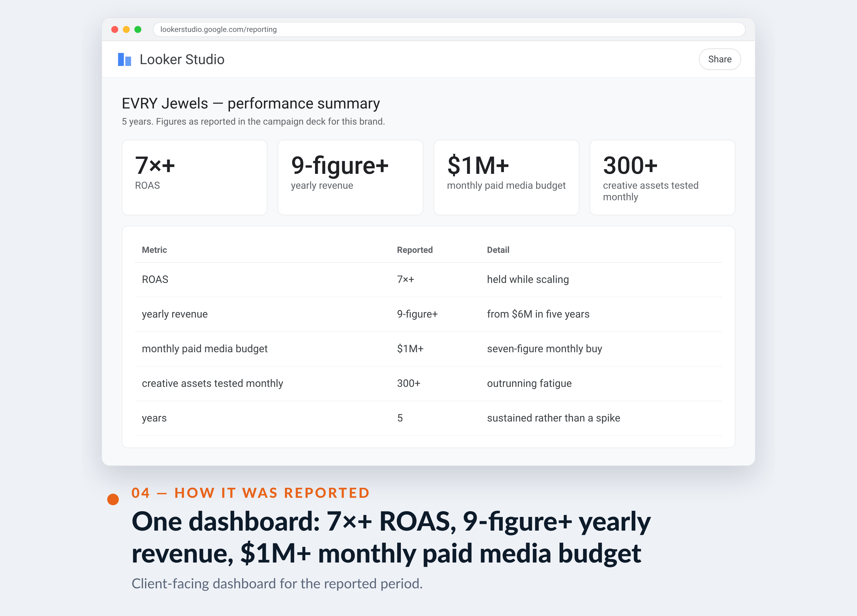Click the 300+ value in the table
The width and height of the screenshot is (857, 616).
click(x=408, y=384)
